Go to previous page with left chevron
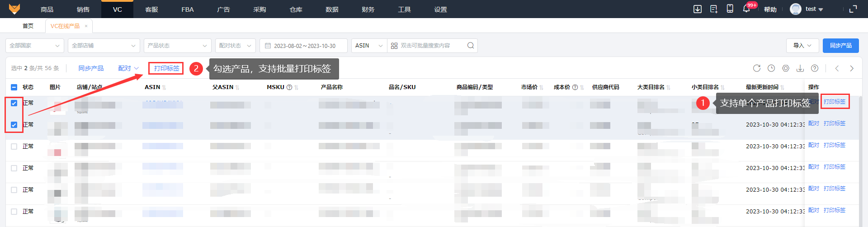Screen dimensions: 868x227 tap(837, 68)
